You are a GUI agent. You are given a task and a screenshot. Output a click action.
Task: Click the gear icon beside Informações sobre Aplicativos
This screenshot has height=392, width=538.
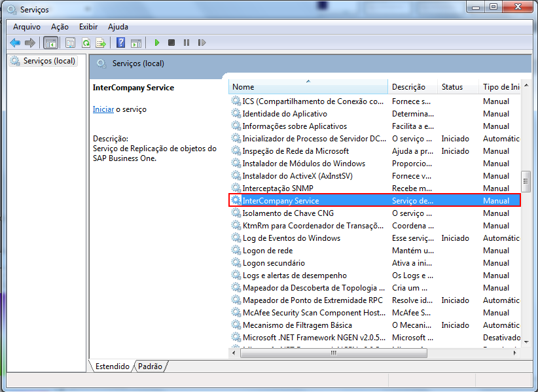click(236, 126)
